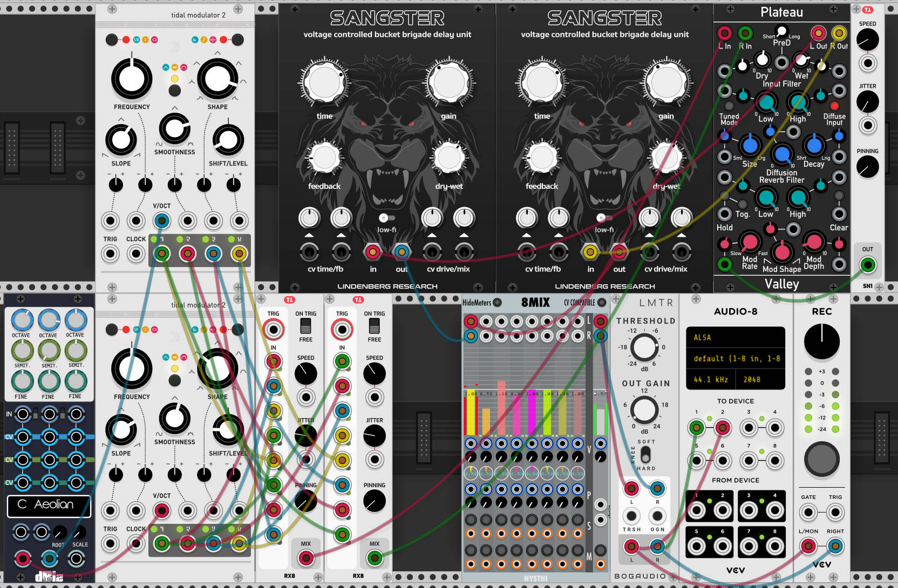Screen dimensions: 898x588
Task: Click the time knob on left Sangster
Action: click(324, 83)
